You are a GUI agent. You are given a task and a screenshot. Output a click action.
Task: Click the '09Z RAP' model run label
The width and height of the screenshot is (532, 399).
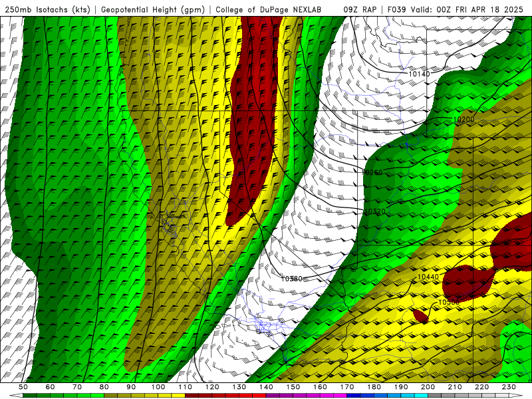pyautogui.click(x=360, y=10)
